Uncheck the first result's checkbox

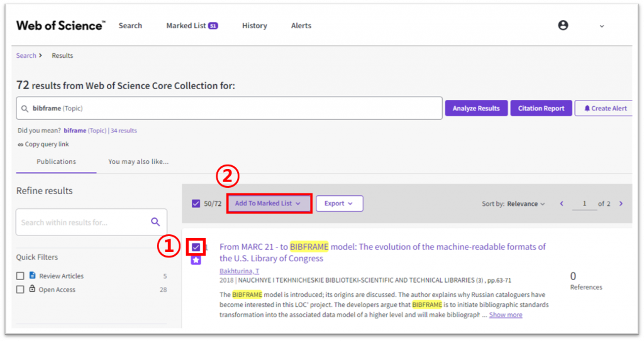pos(196,247)
